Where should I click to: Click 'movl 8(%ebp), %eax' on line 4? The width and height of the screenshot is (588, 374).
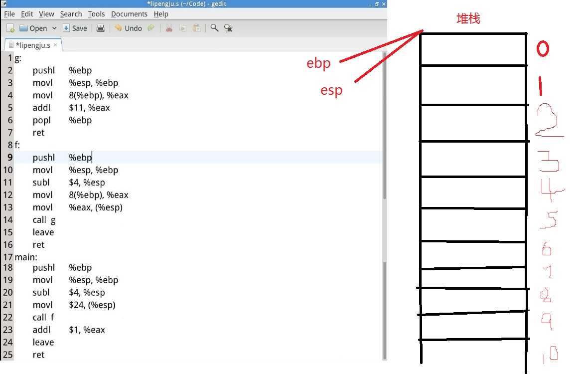(x=81, y=95)
